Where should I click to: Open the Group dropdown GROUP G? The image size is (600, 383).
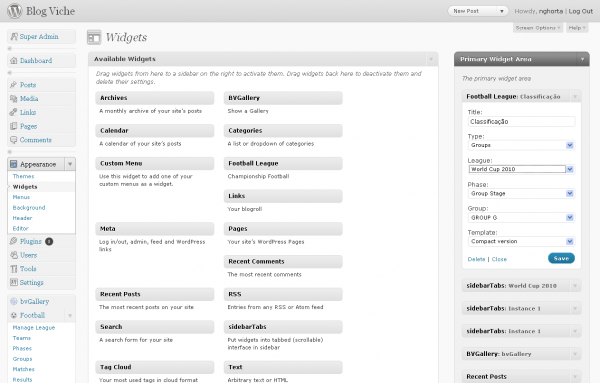coord(521,217)
